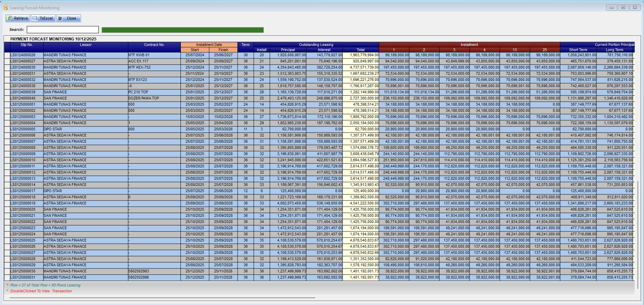Select contract MTF KEX-752
The width and height of the screenshot is (644, 305).
(x=139, y=68)
